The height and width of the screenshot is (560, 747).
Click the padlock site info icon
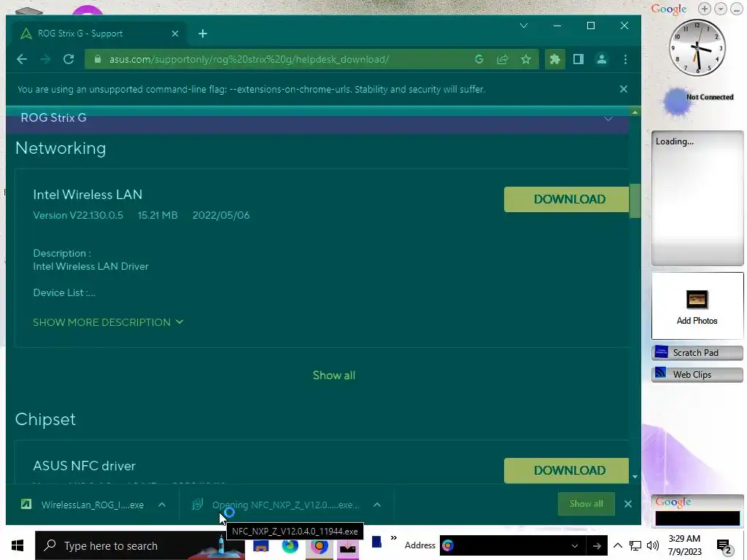tap(98, 59)
